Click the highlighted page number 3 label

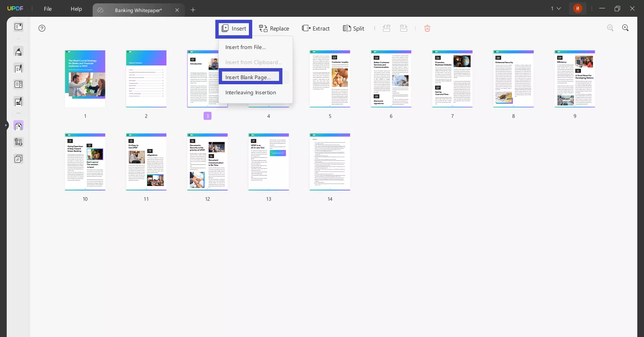click(x=208, y=116)
